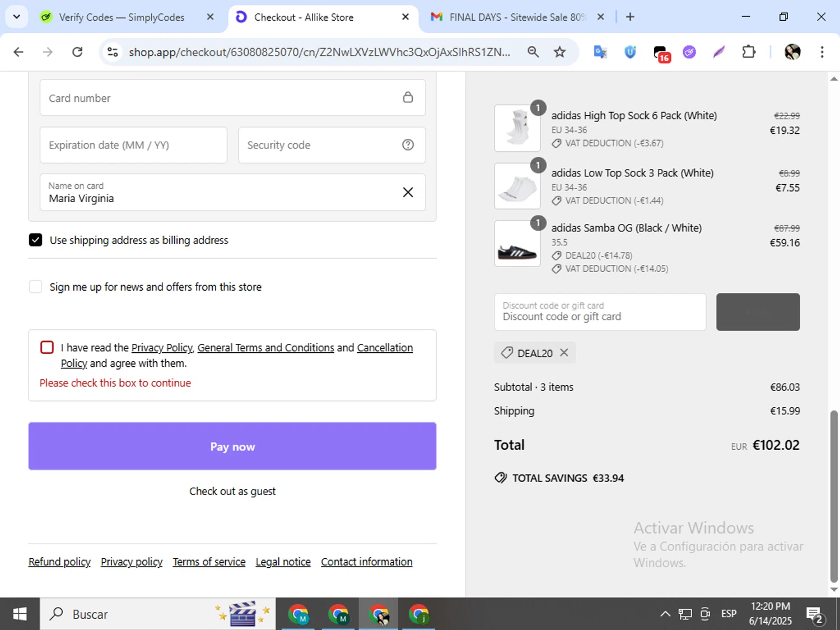Open General Terms and Conditions link

[266, 348]
